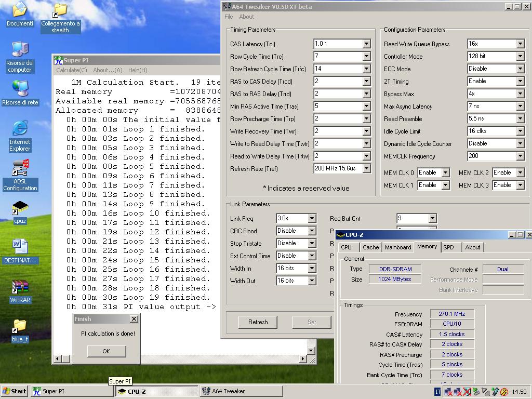Open the Read Preamble dropdown
Image resolution: width=532 pixels, height=399 pixels.
pyautogui.click(x=520, y=119)
